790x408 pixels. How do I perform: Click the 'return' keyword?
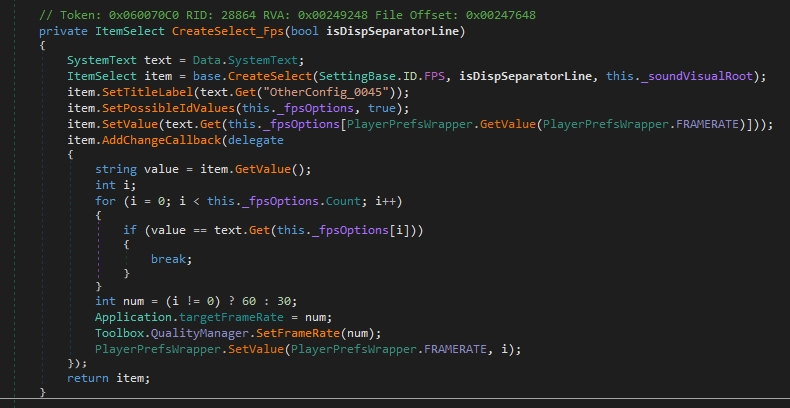(88, 378)
